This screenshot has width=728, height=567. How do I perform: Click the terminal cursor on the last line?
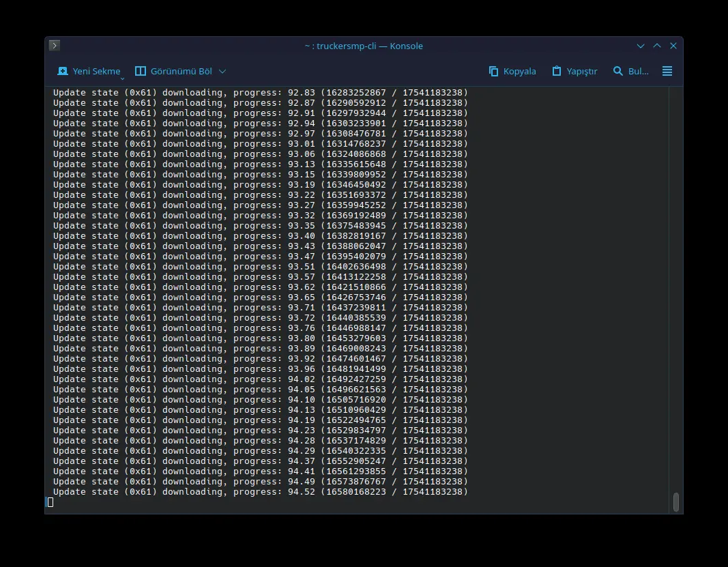point(50,502)
